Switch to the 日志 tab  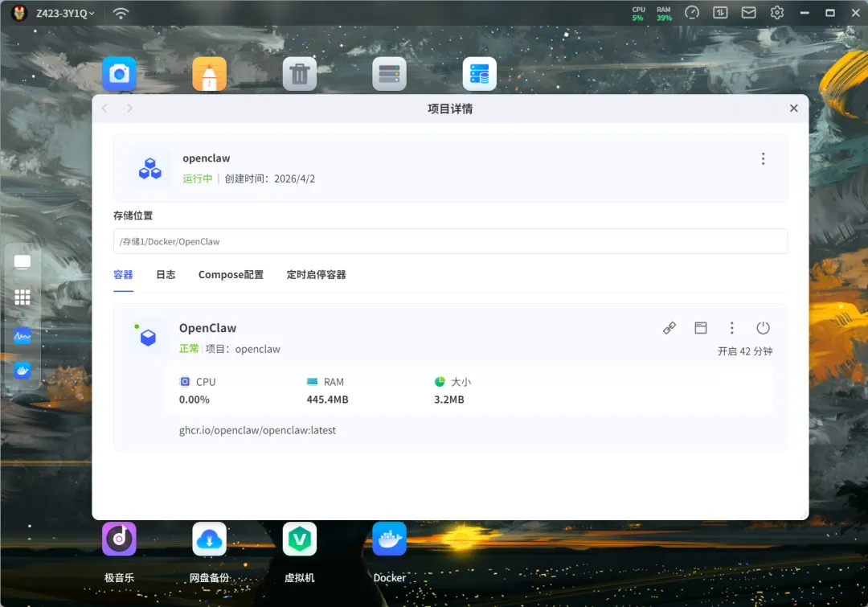tap(166, 275)
